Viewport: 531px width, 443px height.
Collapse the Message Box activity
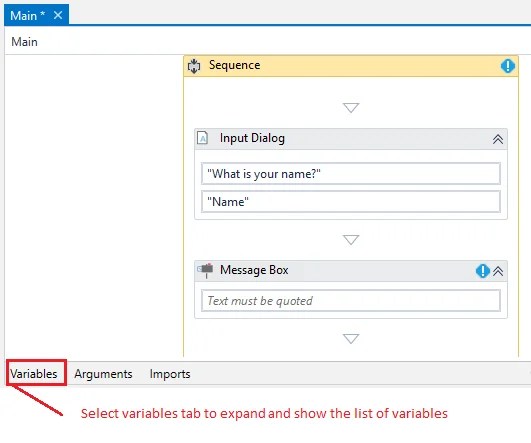point(498,271)
